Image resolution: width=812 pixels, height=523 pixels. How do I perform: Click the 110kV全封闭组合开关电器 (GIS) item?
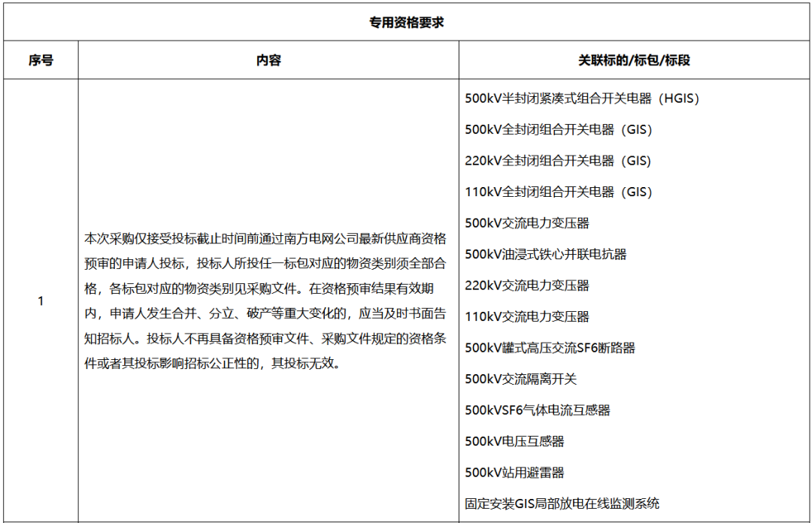coord(558,192)
